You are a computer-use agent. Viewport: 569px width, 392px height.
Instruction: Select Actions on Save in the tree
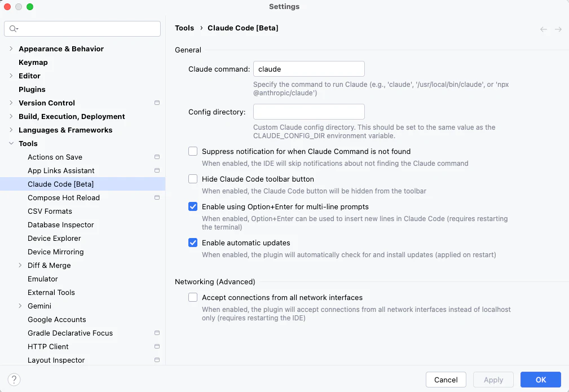tap(55, 157)
